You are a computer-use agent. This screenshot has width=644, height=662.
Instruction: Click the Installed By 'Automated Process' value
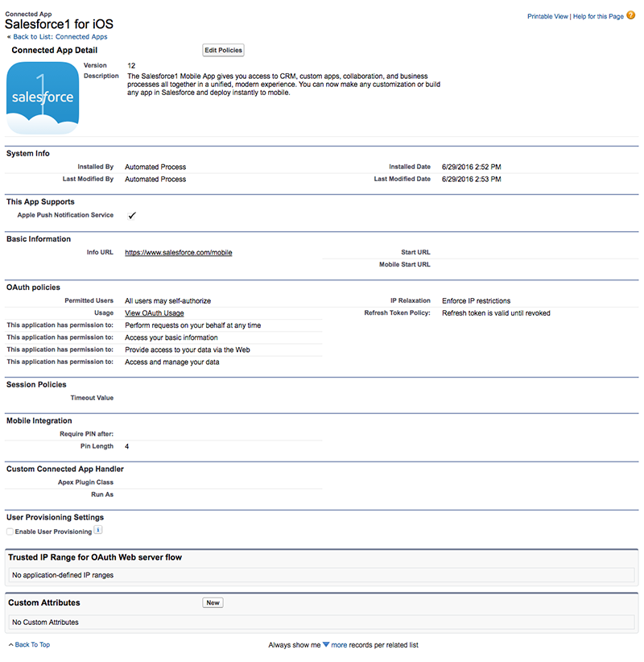(155, 168)
